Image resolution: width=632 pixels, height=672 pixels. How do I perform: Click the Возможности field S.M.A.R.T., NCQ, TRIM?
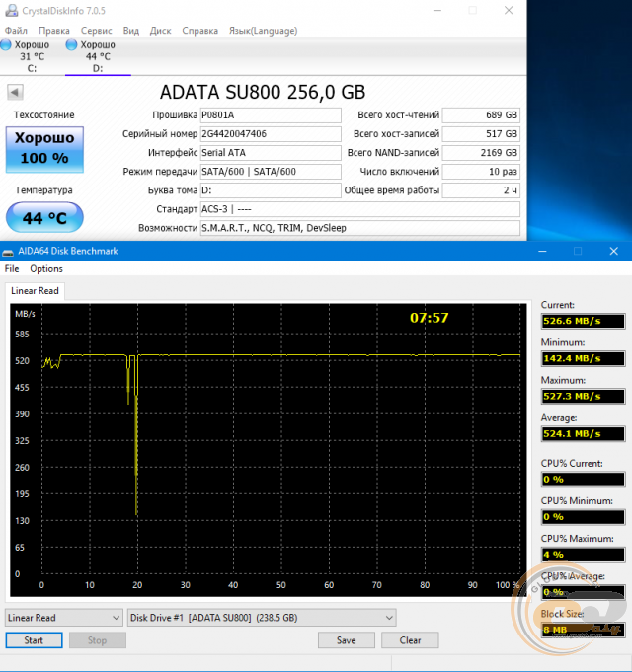tap(360, 228)
